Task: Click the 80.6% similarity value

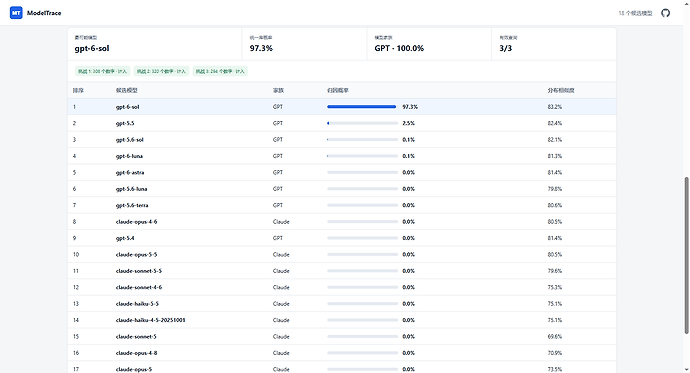Action: point(554,205)
